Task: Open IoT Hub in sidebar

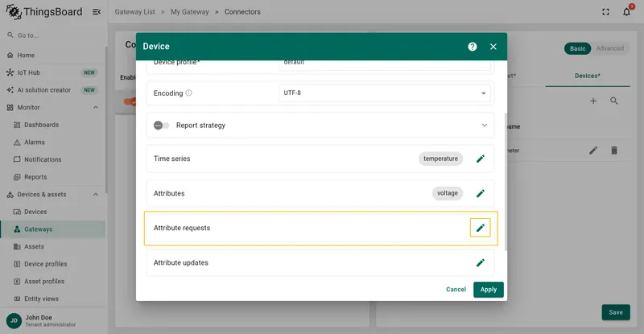Action: click(x=52, y=72)
